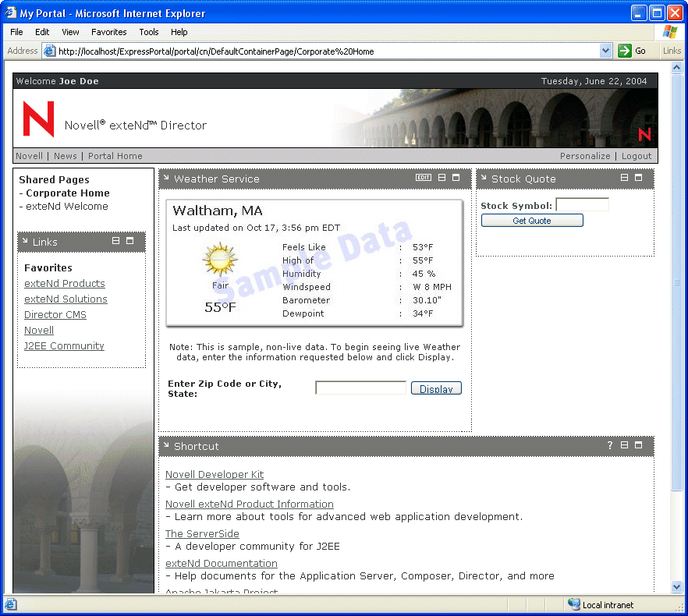Click the Stock Quote title arrow icon
Image resolution: width=688 pixels, height=616 pixels.
point(484,178)
